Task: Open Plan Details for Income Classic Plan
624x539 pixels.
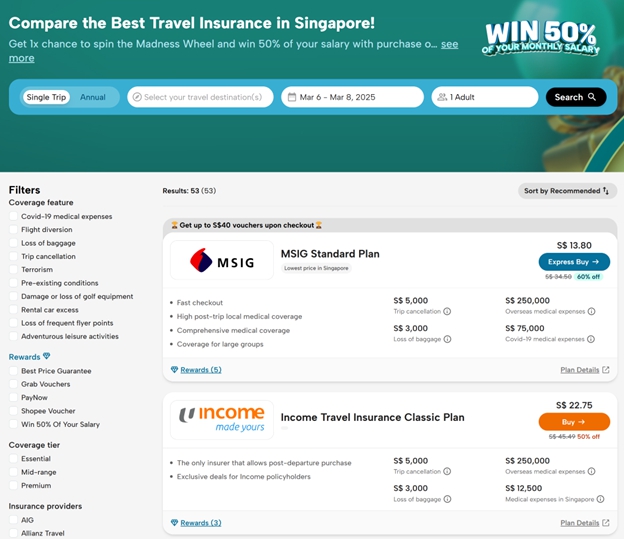Action: point(579,523)
